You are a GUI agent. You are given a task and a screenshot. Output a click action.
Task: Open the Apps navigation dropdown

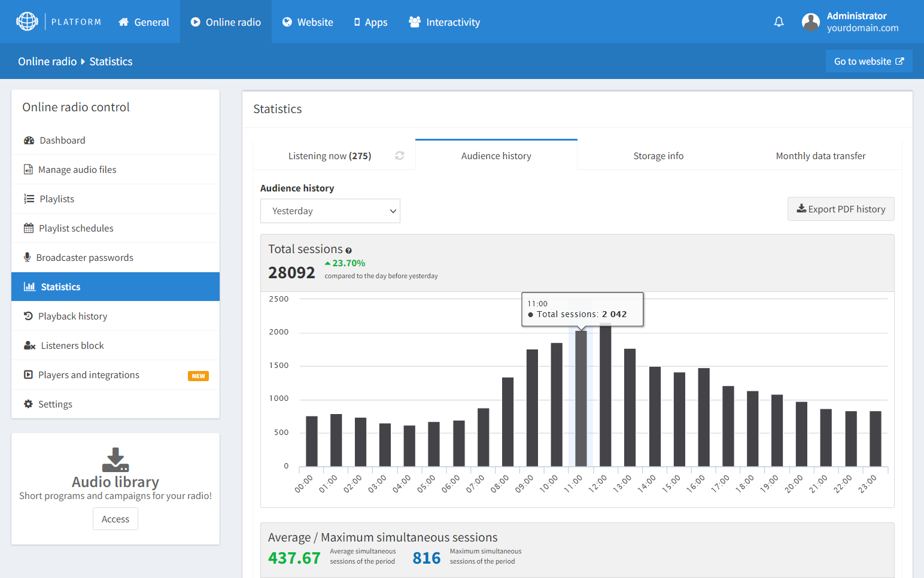370,22
